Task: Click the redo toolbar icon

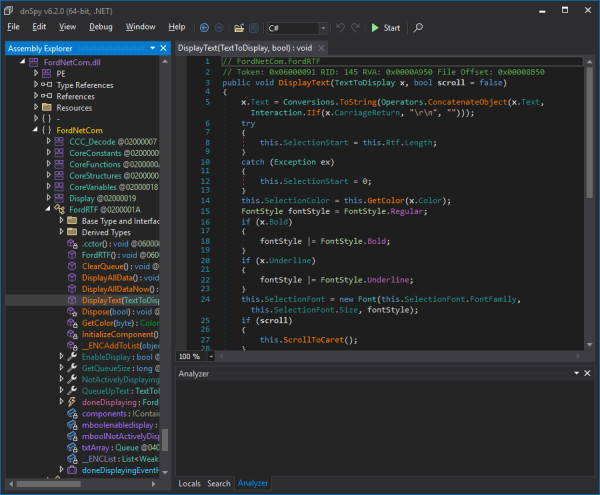Action: (355, 28)
